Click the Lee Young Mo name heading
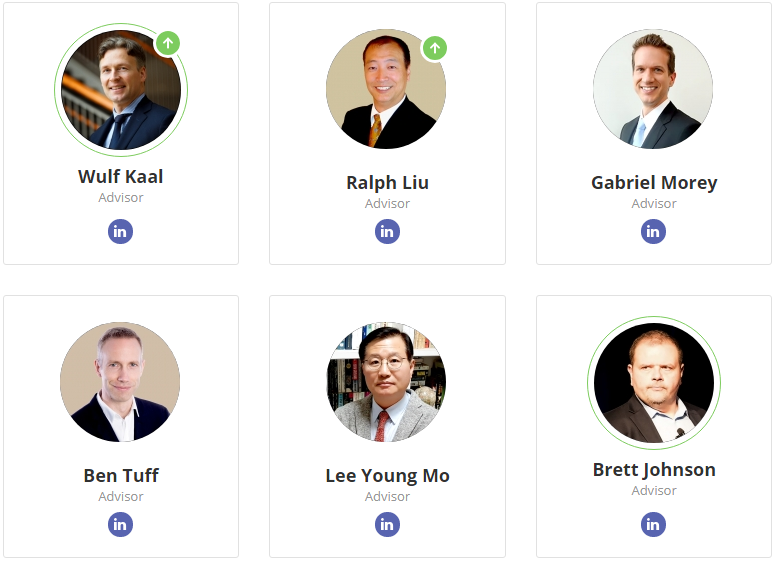 [x=388, y=476]
